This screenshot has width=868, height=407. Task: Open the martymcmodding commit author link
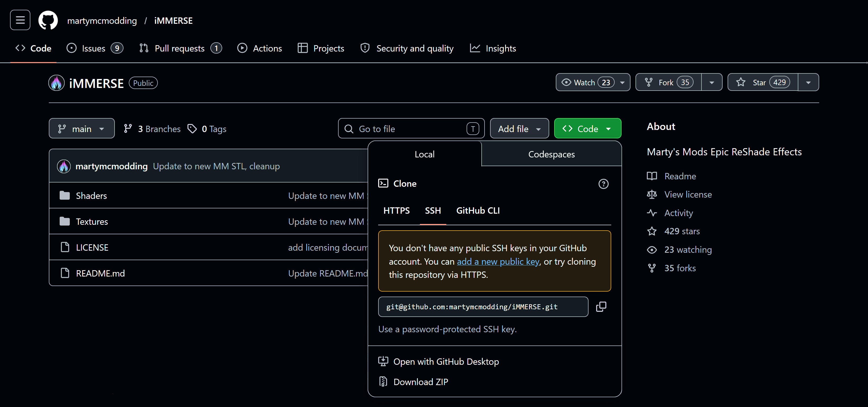coord(112,166)
